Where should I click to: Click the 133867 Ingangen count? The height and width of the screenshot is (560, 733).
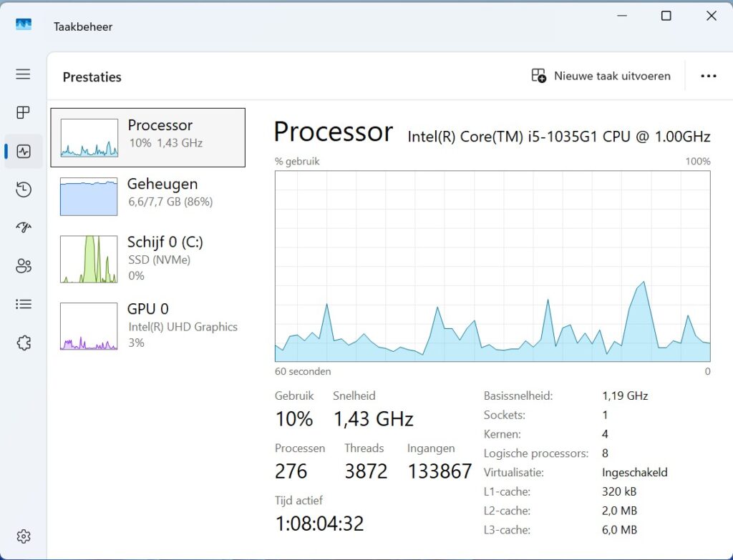point(440,471)
